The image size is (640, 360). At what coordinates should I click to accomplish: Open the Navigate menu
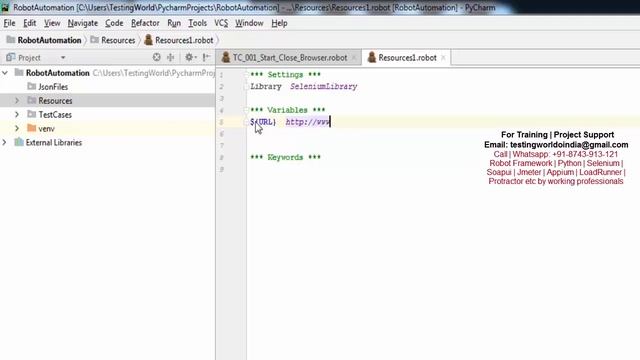[82, 23]
